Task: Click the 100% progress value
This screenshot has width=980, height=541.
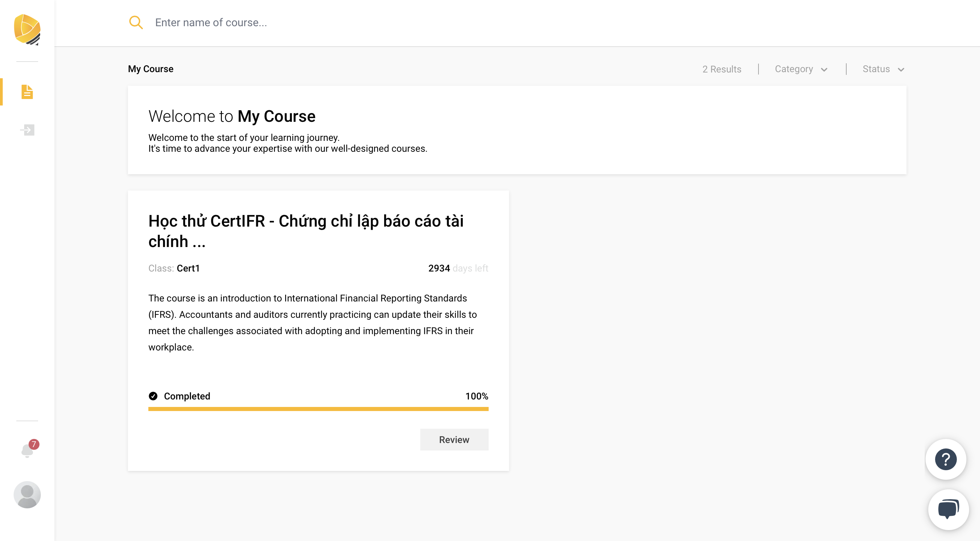Action: [x=477, y=396]
